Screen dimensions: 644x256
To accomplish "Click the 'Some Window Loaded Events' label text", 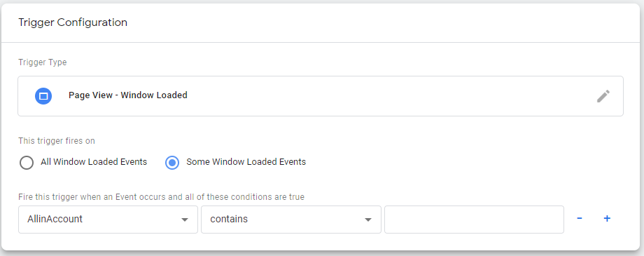I will [246, 162].
